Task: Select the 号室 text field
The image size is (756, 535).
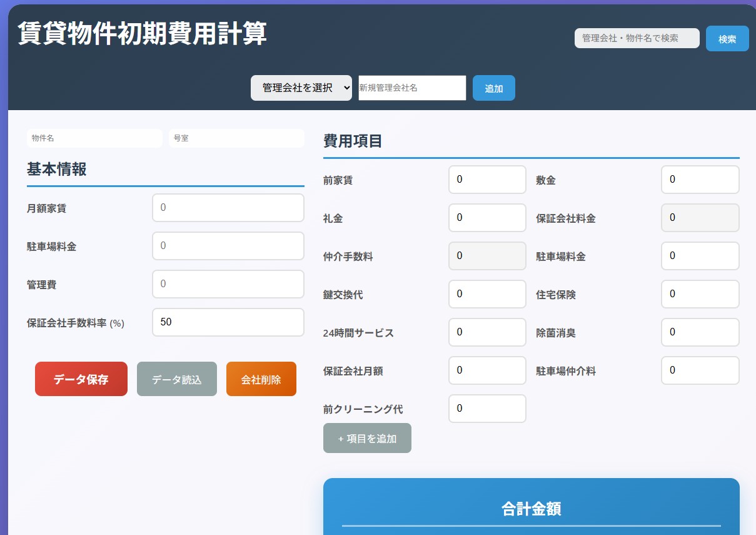Action: (x=236, y=138)
